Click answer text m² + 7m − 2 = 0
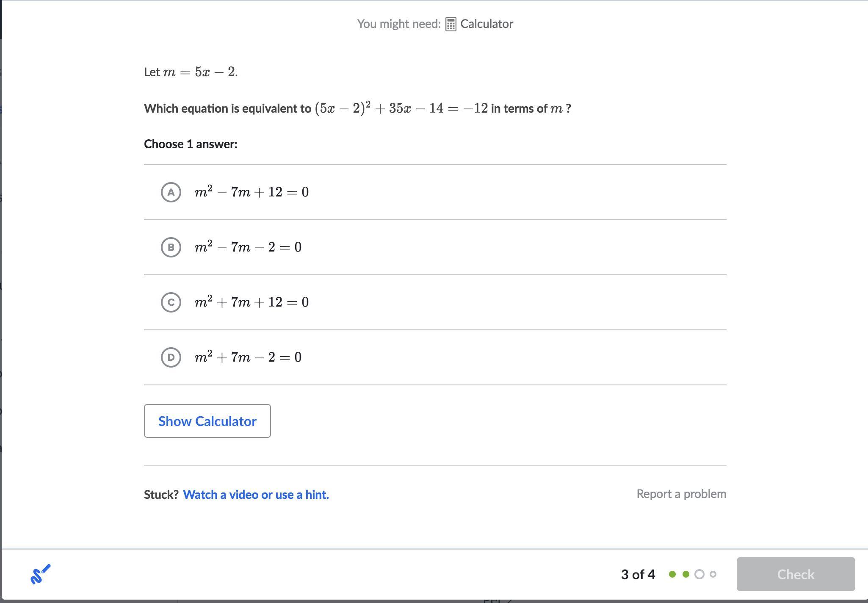 pyautogui.click(x=248, y=357)
